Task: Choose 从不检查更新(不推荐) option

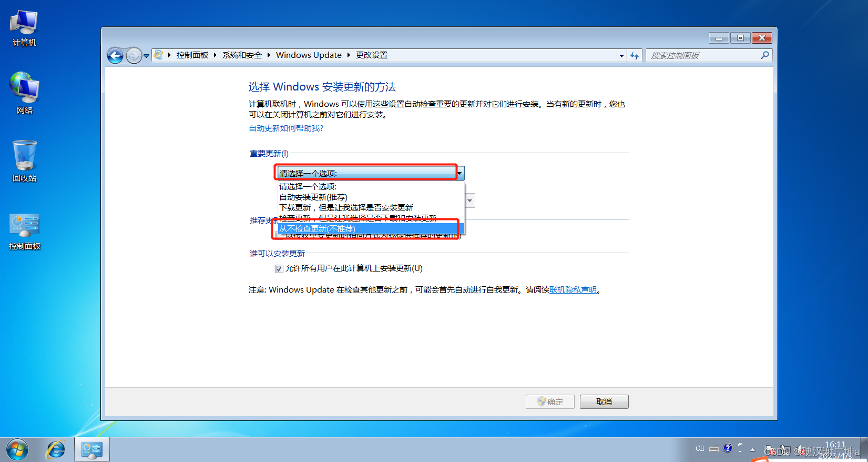Action: point(371,229)
